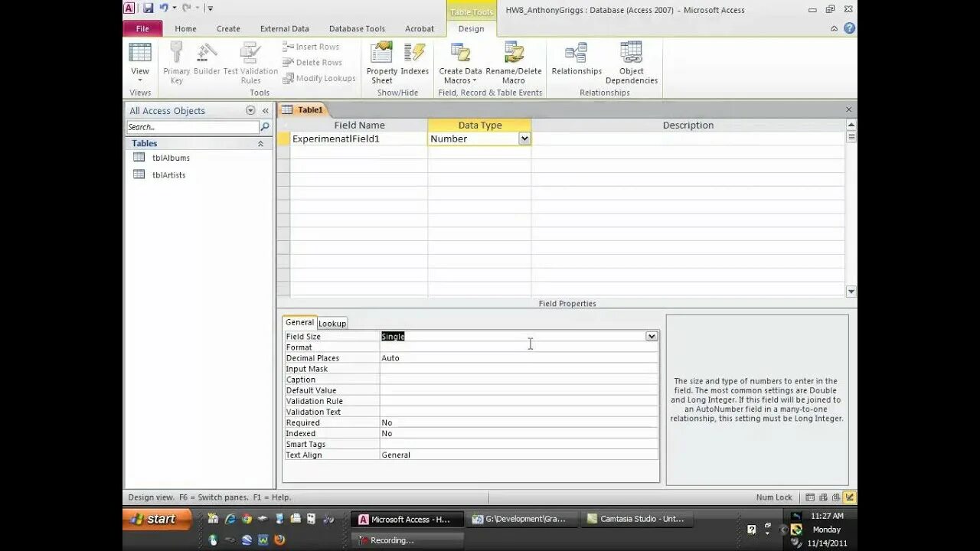
Task: Switch to Datasheet View from status bar
Action: pyautogui.click(x=810, y=497)
